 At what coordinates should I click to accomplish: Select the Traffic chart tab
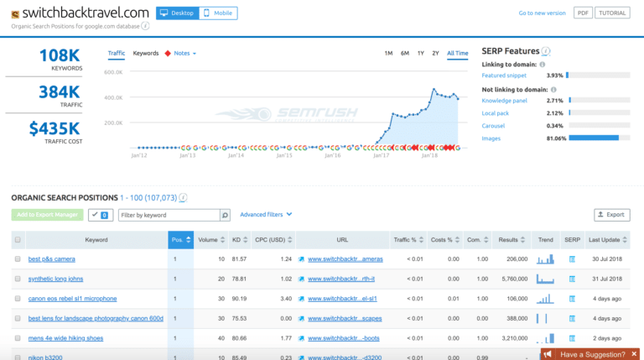pos(117,54)
